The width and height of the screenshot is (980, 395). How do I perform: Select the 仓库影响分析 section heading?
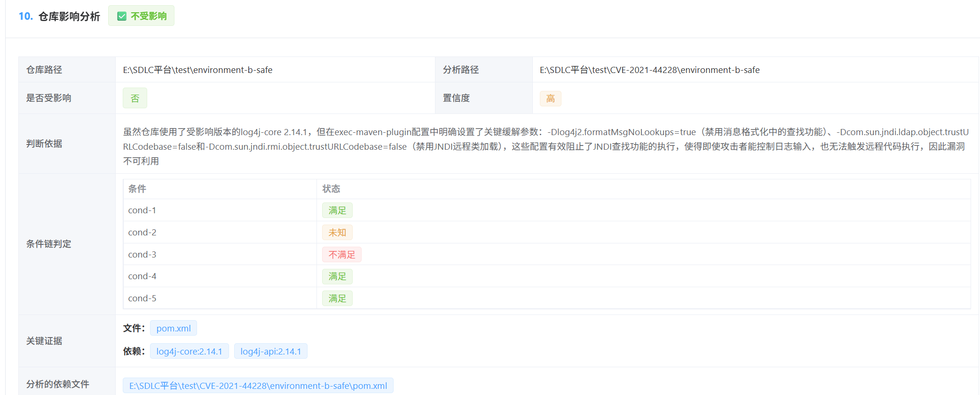(69, 16)
